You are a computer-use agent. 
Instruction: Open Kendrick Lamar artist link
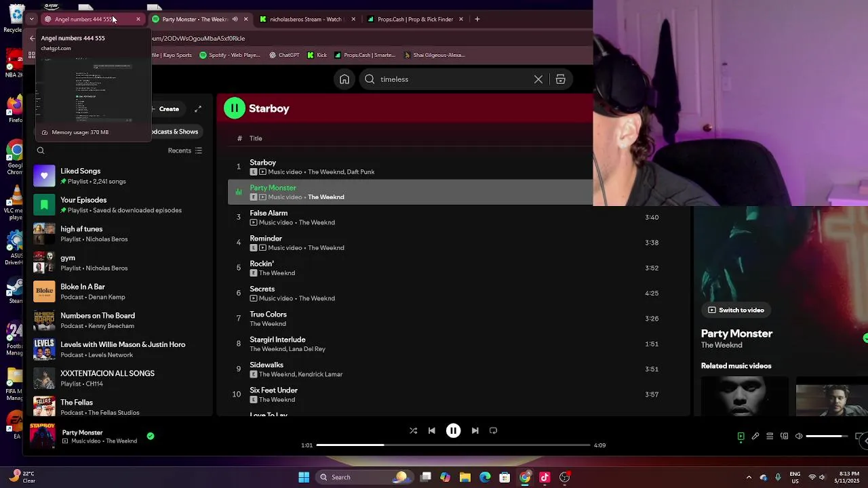[320, 374]
